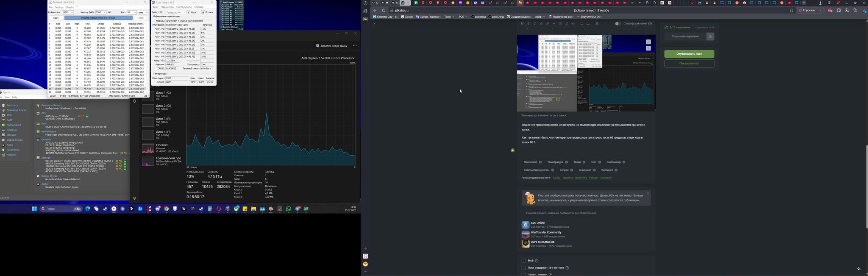Click Опубликовать пост button
The image size is (868, 276).
point(689,54)
